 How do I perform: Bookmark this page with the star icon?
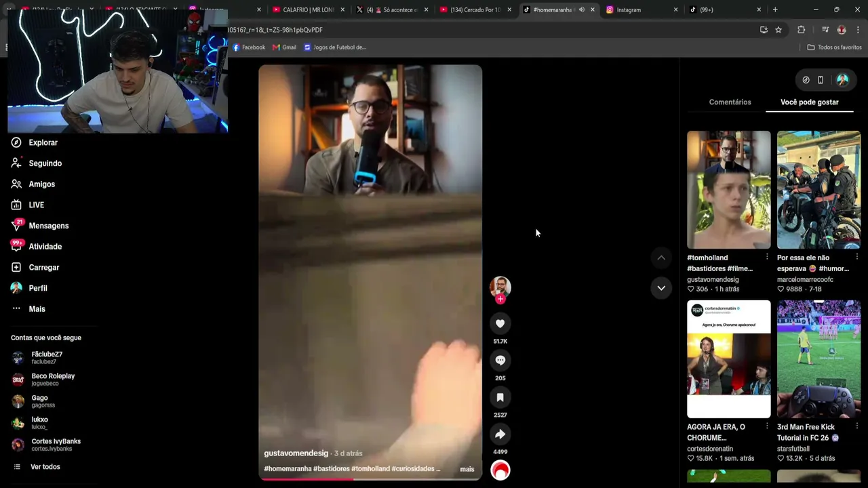778,30
